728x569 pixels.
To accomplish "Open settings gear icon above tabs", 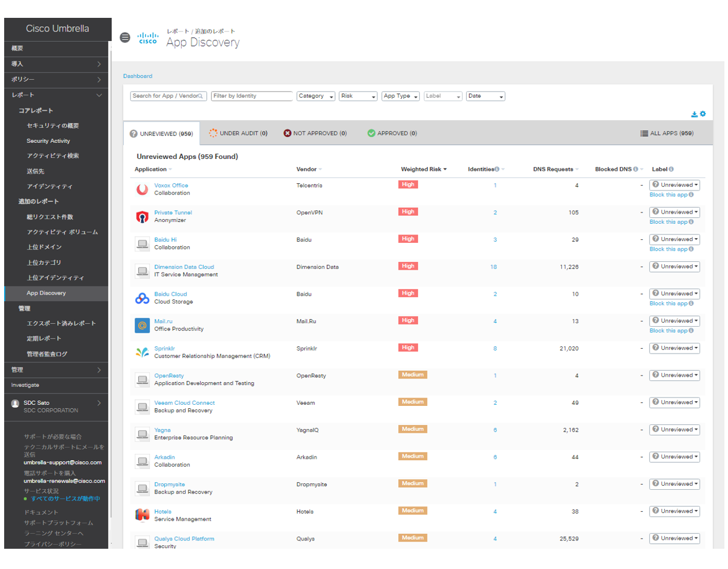I will [x=702, y=114].
